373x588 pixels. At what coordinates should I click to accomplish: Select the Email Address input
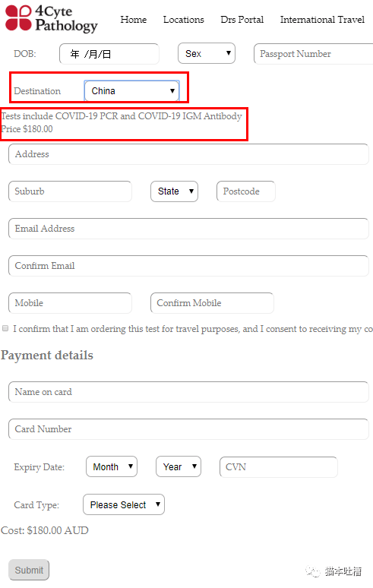point(188,229)
